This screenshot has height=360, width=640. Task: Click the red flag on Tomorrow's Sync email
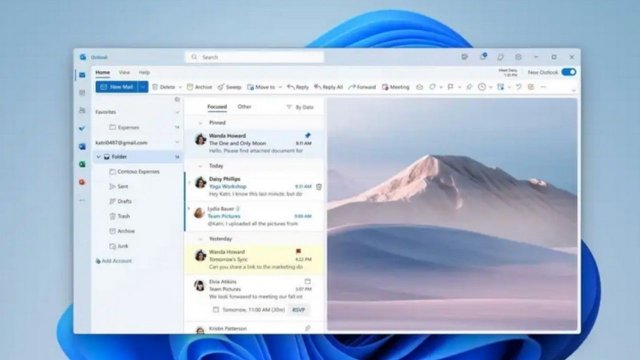coord(298,252)
